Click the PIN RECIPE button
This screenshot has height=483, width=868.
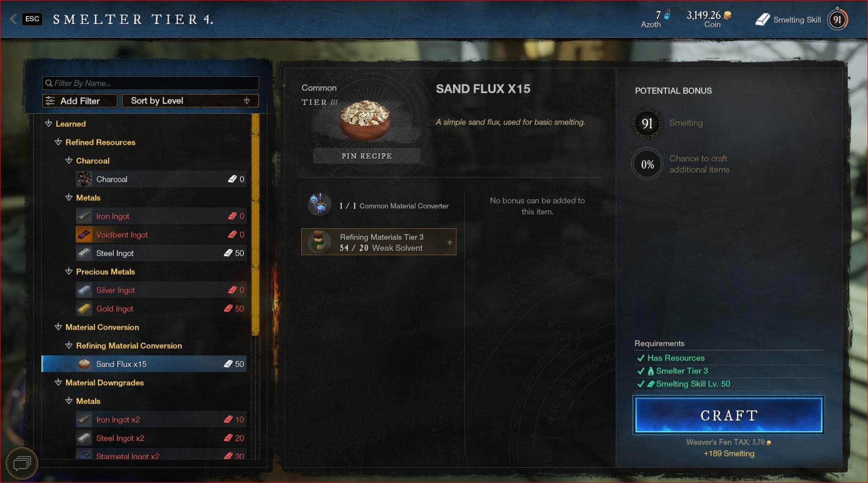367,156
